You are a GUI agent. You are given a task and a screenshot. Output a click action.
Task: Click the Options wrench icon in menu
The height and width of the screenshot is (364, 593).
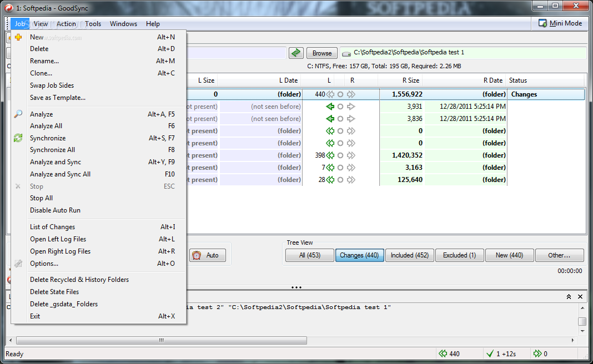pos(18,264)
